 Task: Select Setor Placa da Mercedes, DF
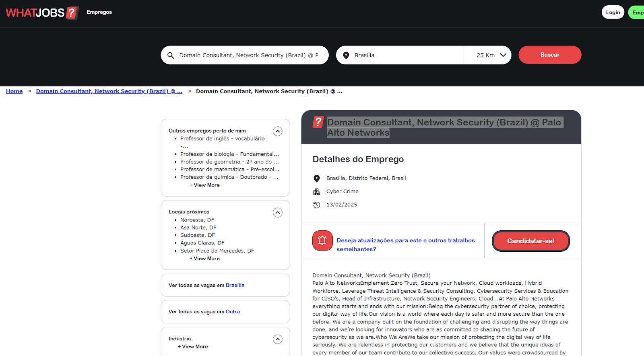click(x=217, y=251)
